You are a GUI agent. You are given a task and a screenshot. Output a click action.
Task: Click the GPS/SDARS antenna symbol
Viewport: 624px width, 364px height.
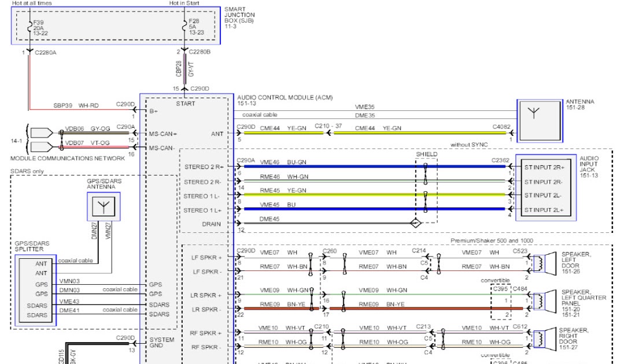(x=104, y=207)
